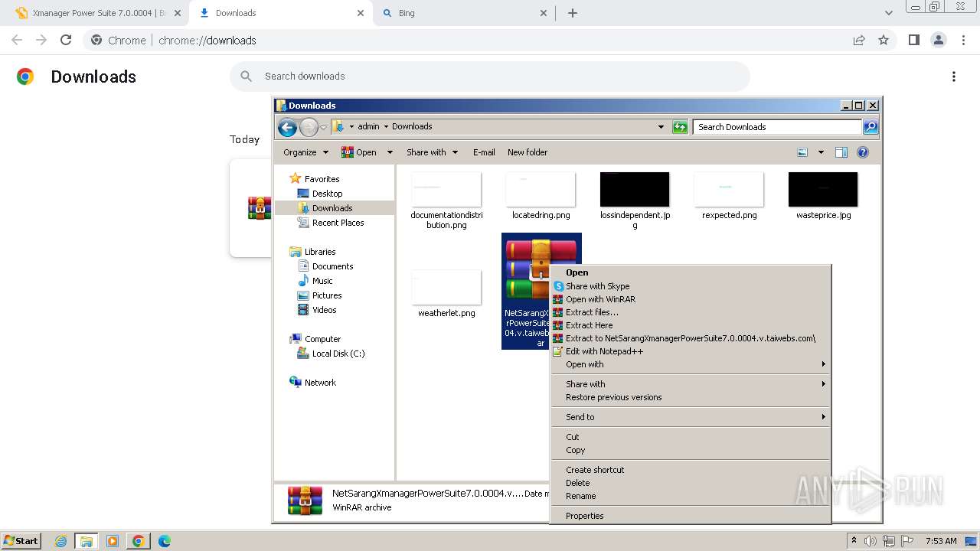This screenshot has height=551, width=980.
Task: Choose Share with Skype
Action: 691,286
